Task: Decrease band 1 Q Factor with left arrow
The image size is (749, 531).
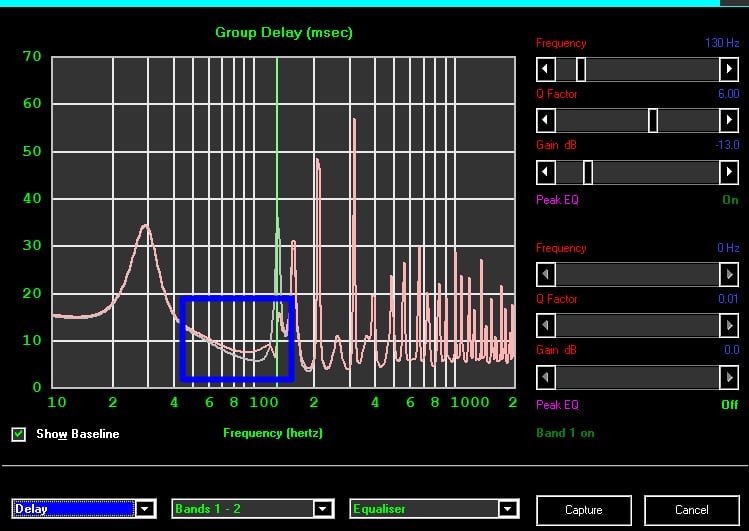Action: tap(546, 120)
